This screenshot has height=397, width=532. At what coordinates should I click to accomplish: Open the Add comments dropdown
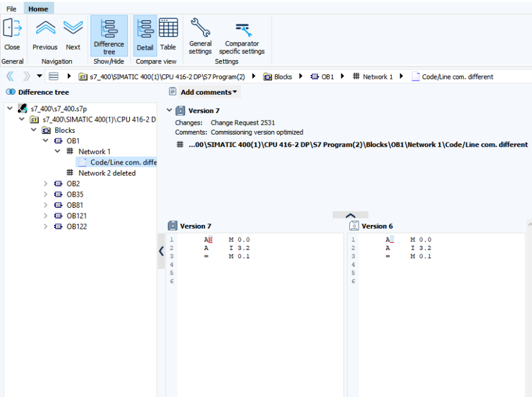coord(208,92)
